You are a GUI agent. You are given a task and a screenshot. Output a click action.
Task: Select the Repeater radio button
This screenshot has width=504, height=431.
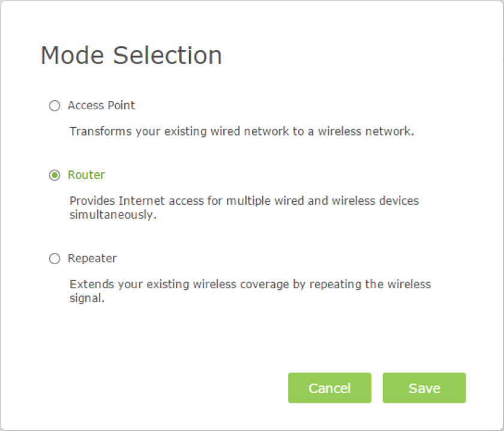point(55,259)
